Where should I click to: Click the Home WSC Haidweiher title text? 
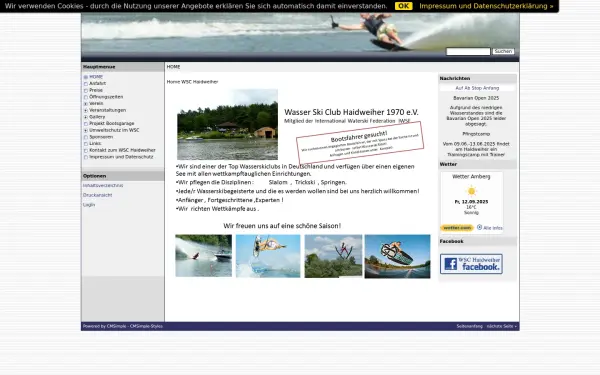(x=192, y=82)
